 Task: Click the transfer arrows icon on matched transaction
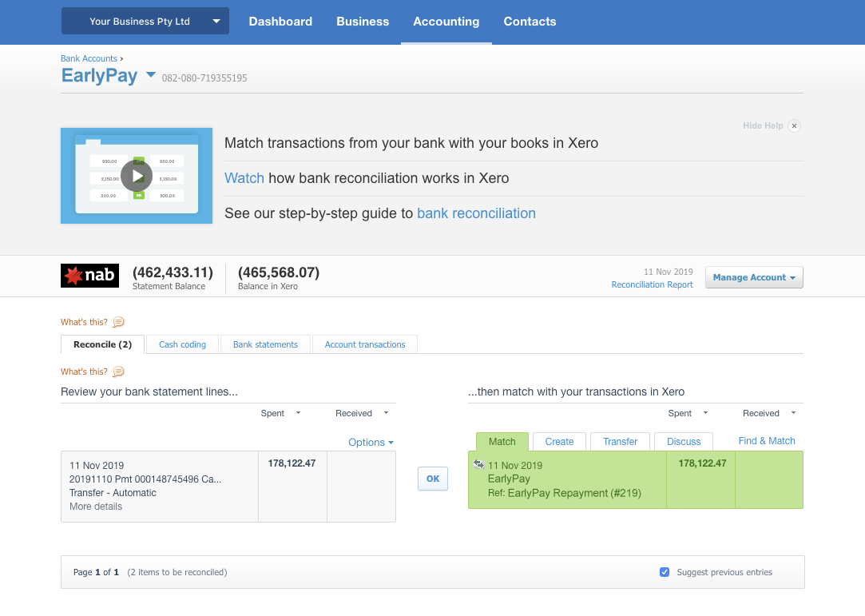tap(478, 465)
